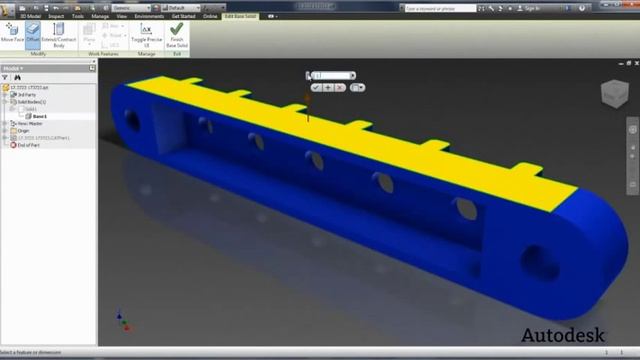Click the Redo arrow in quick access toolbar
This screenshot has height=360, width=640.
click(x=66, y=8)
